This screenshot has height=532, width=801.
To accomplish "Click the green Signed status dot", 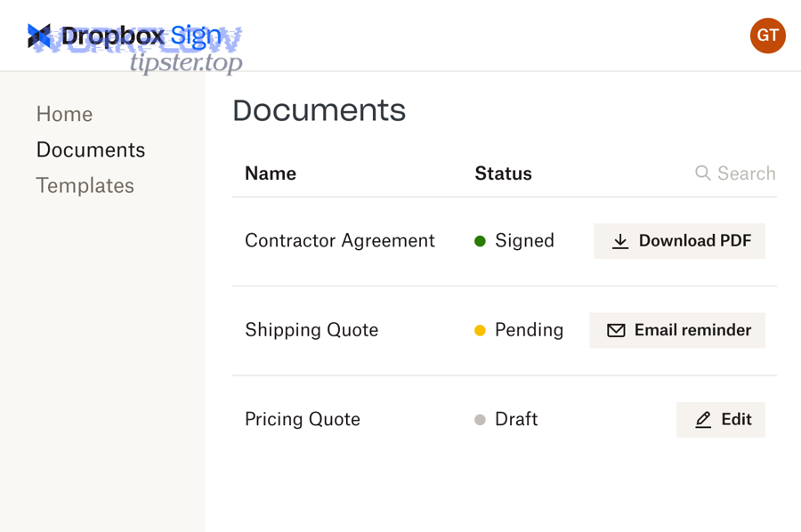I will [x=481, y=240].
